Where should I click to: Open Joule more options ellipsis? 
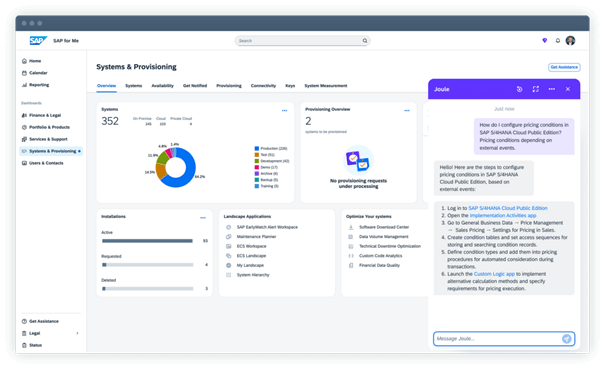[x=552, y=89]
